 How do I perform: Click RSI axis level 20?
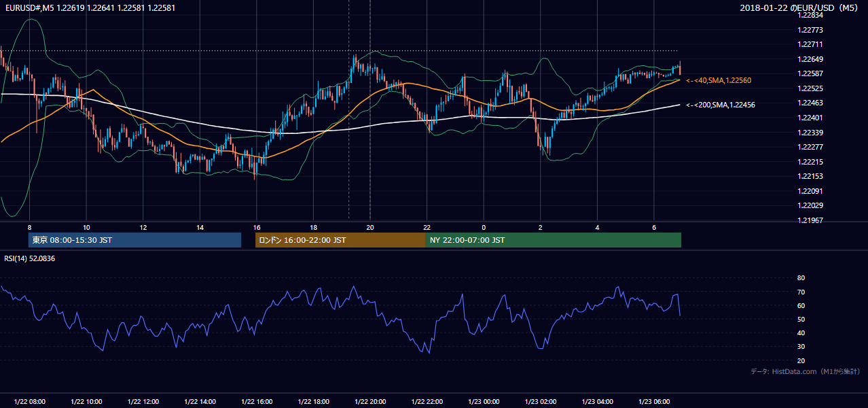[x=801, y=360]
